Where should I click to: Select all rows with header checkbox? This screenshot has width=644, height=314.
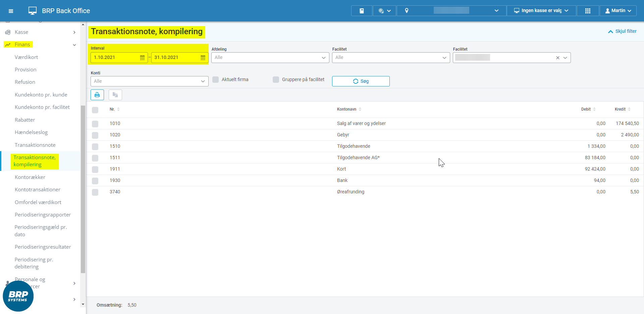[95, 110]
